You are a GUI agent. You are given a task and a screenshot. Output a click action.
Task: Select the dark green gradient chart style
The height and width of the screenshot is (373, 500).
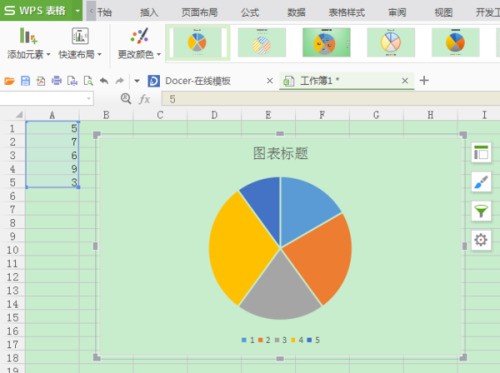[x=326, y=42]
